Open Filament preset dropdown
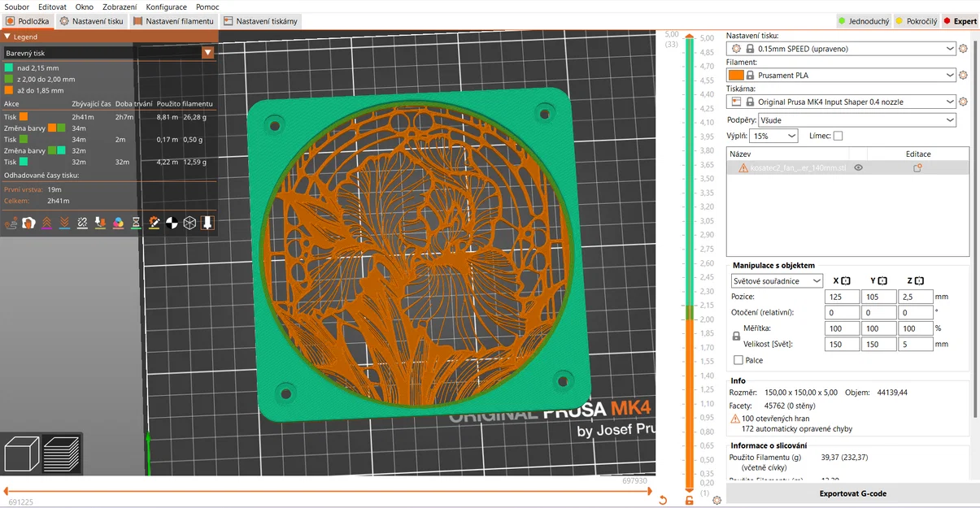The height and width of the screenshot is (508, 980). (841, 76)
